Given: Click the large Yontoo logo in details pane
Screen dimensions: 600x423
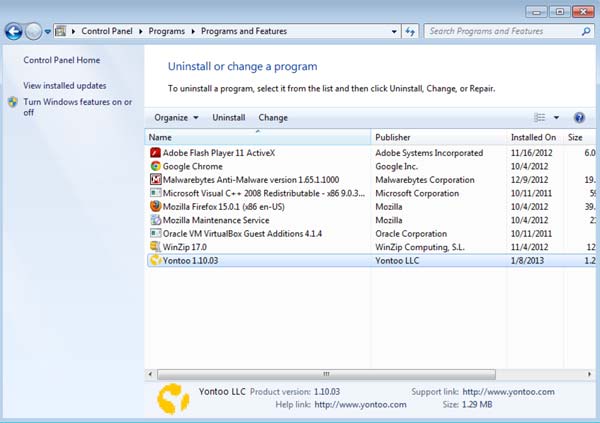Looking at the screenshot, I should [173, 399].
